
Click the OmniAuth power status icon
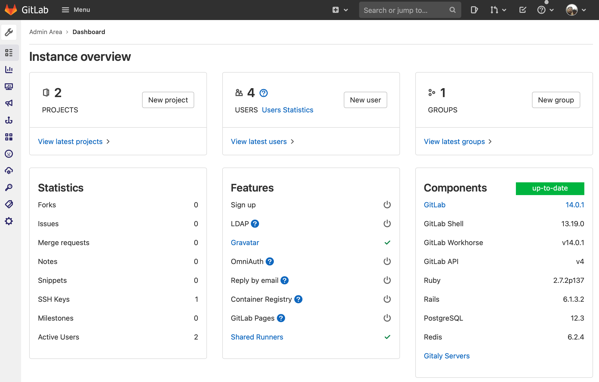(387, 261)
